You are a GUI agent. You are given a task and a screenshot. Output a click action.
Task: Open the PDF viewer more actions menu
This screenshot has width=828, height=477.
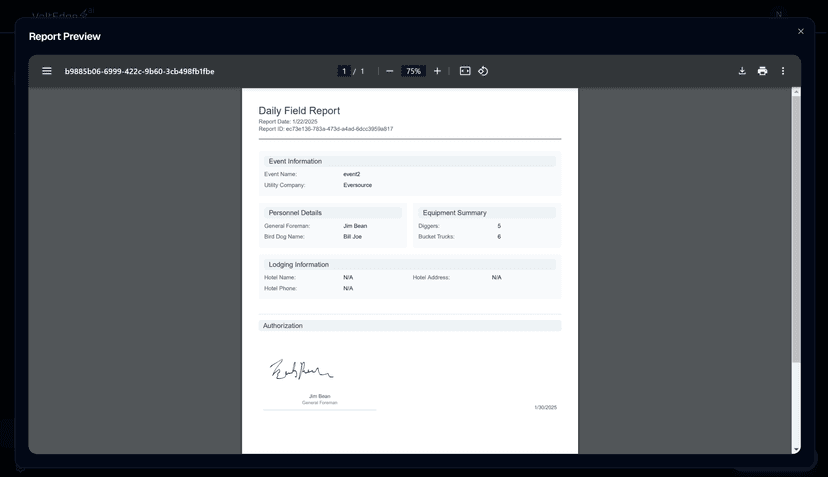783,71
